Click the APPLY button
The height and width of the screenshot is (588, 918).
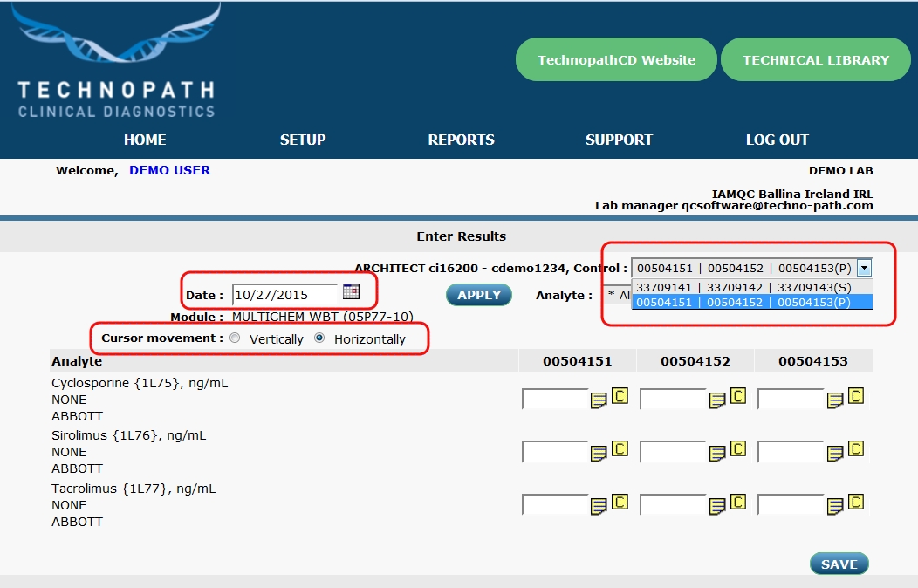pyautogui.click(x=479, y=295)
